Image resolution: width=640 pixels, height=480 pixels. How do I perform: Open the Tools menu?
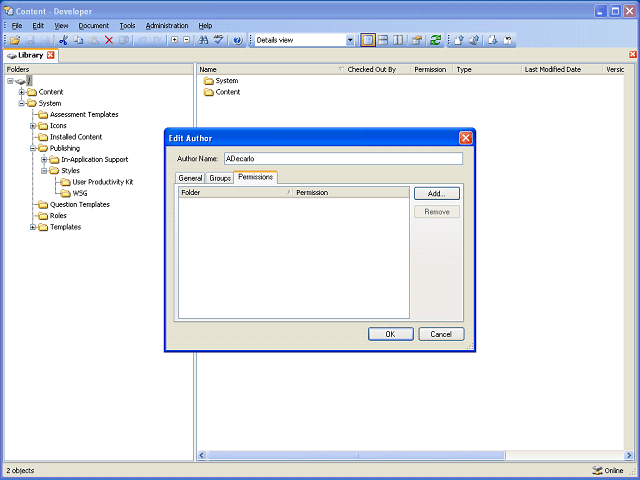tap(127, 26)
